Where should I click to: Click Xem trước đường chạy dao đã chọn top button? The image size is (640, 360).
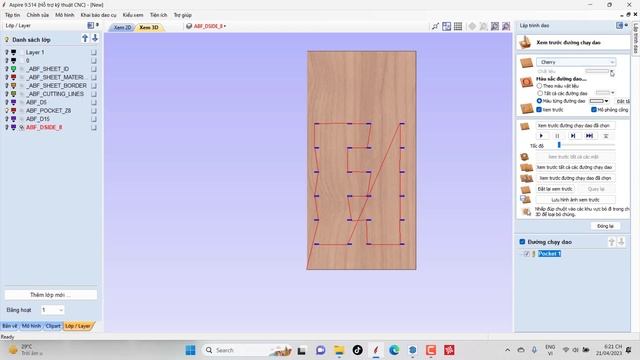point(576,126)
